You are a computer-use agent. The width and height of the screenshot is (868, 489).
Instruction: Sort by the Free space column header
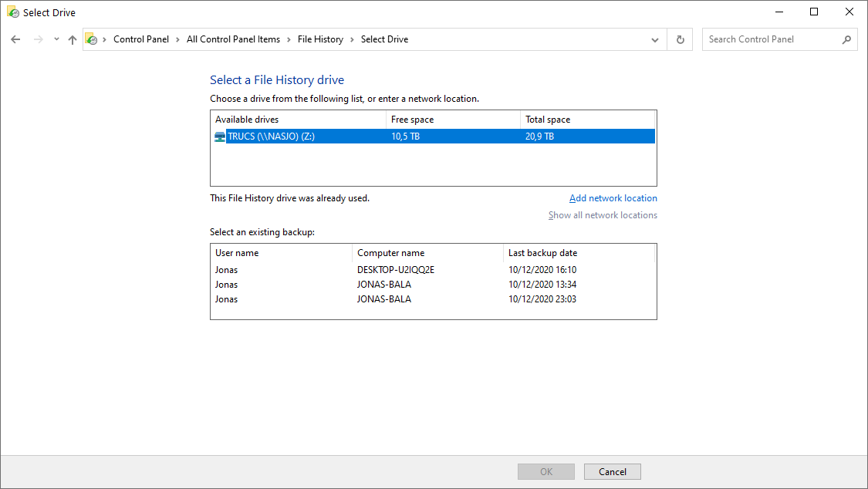pos(452,120)
